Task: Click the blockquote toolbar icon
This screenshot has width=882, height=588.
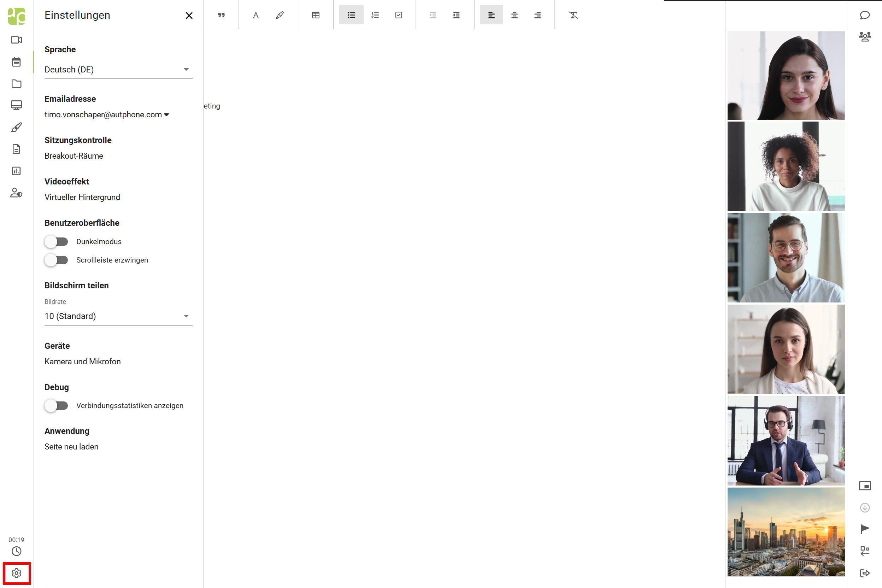Action: pos(221,15)
